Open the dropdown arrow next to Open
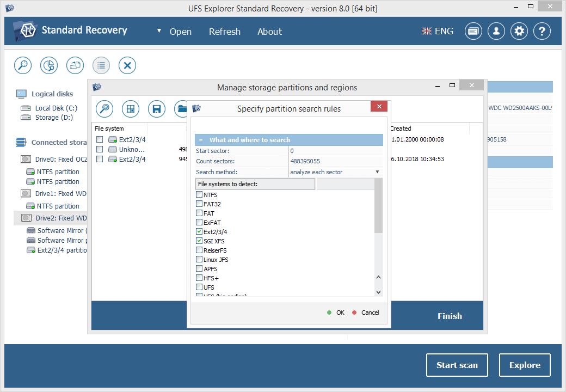The width and height of the screenshot is (566, 392). [159, 31]
